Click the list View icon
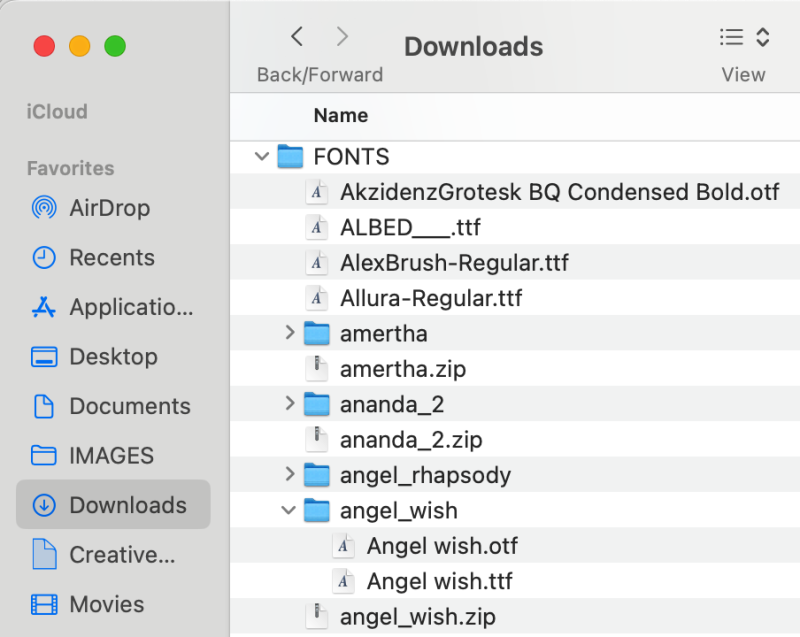The height and width of the screenshot is (637, 800). pyautogui.click(x=731, y=38)
